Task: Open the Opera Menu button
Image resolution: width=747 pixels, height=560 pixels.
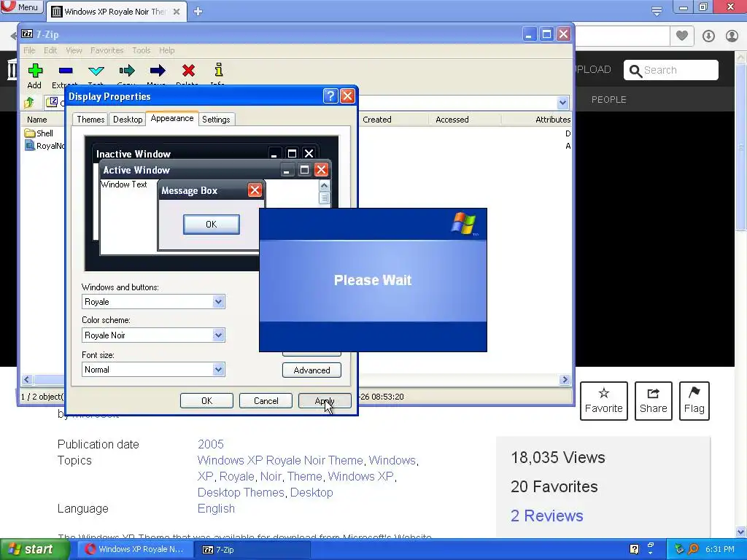Action: click(21, 7)
